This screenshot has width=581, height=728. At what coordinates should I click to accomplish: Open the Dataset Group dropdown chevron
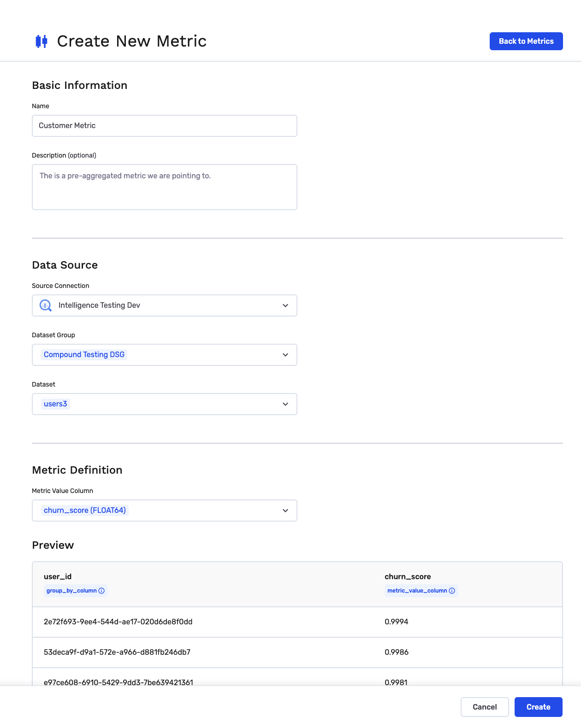point(285,355)
